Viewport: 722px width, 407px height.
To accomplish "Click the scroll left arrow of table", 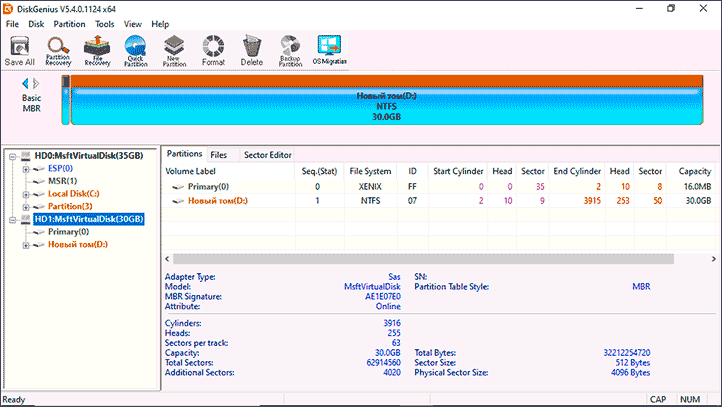I will [167, 259].
